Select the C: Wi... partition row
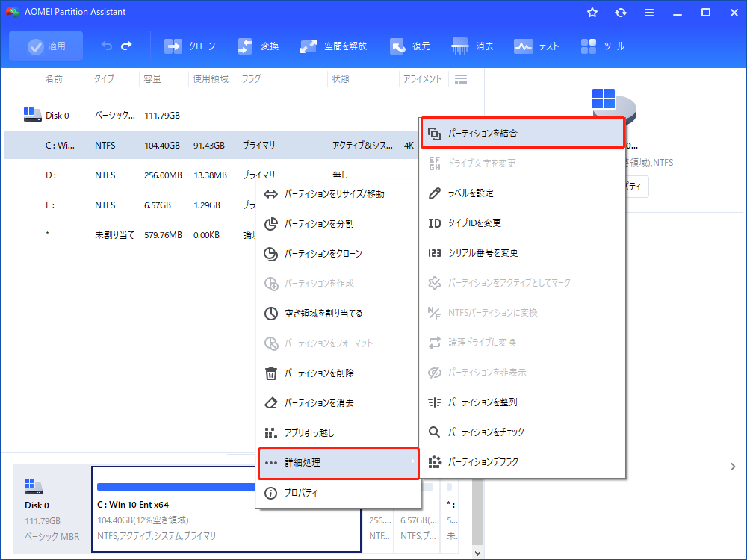Image resolution: width=747 pixels, height=560 pixels. [212, 146]
